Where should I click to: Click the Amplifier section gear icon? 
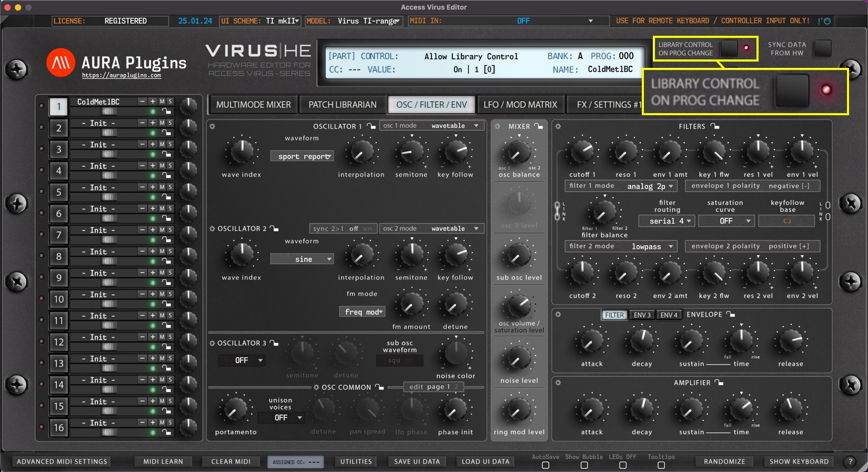click(558, 383)
